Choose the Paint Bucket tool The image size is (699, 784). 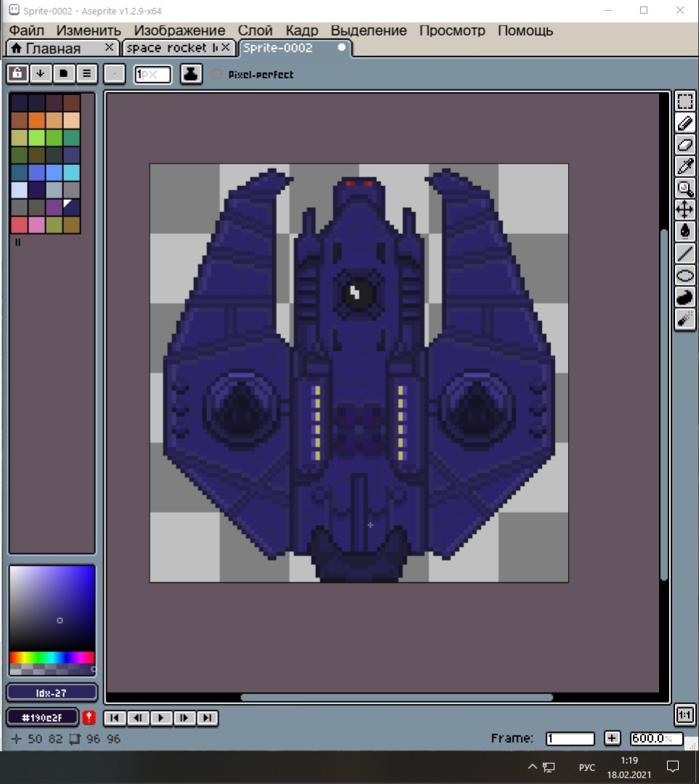(685, 232)
